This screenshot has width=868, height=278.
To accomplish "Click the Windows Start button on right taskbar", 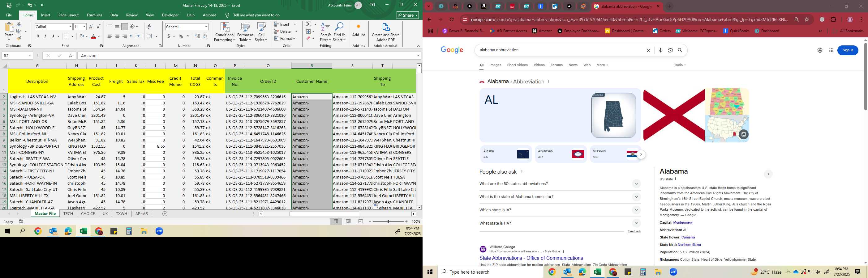I will (x=430, y=272).
